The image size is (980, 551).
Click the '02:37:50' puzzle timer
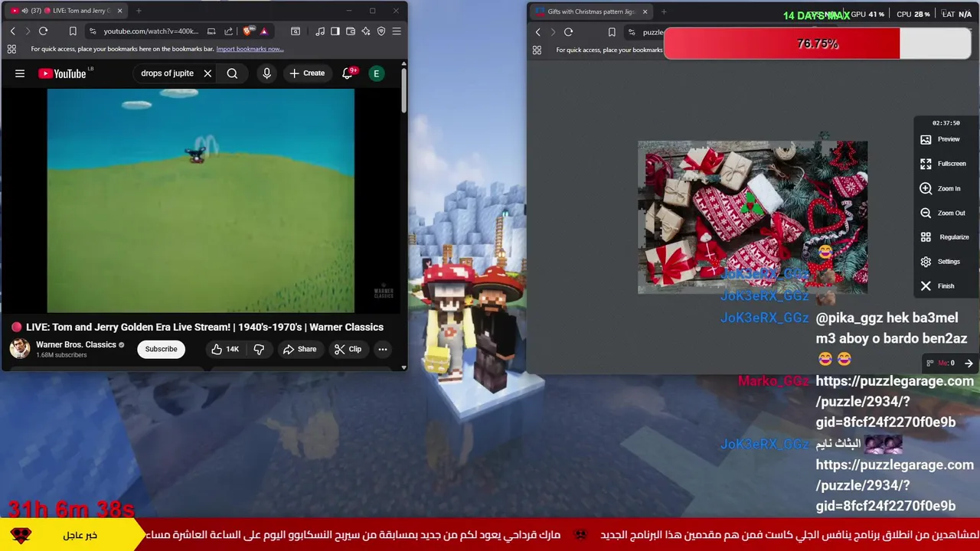click(x=946, y=123)
